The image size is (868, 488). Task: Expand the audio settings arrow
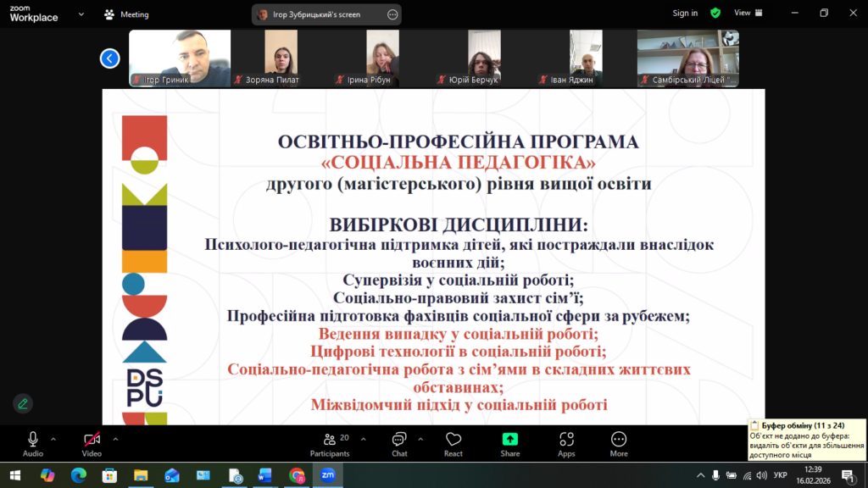pyautogui.click(x=53, y=439)
